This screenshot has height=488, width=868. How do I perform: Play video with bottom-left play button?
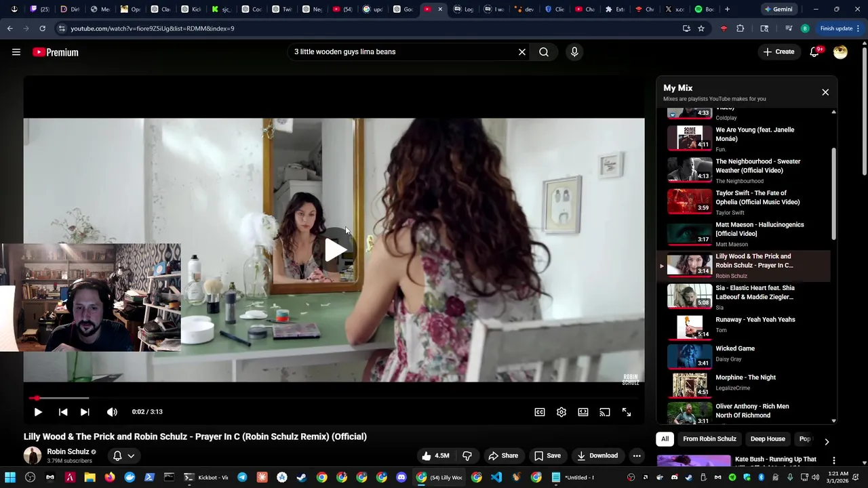38,412
